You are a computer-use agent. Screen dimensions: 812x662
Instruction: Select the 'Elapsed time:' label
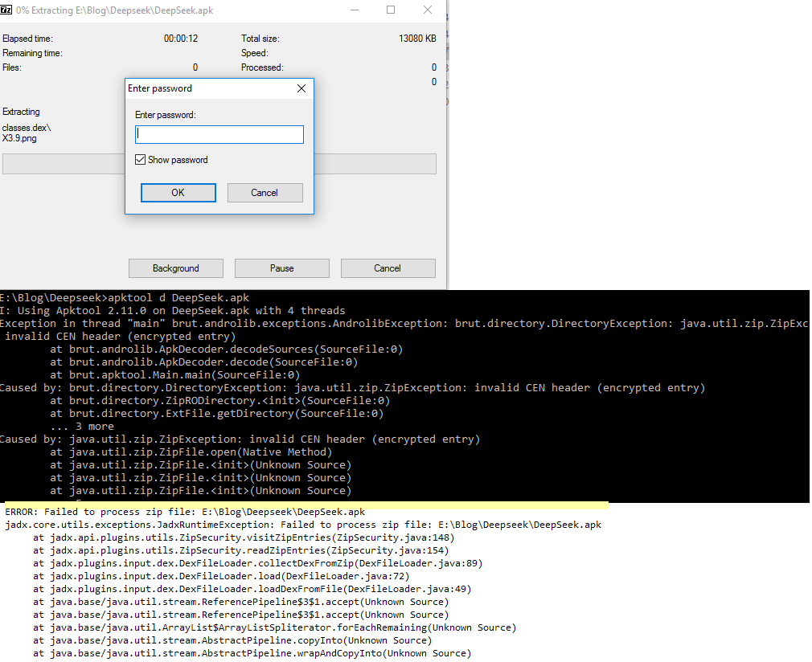point(27,39)
